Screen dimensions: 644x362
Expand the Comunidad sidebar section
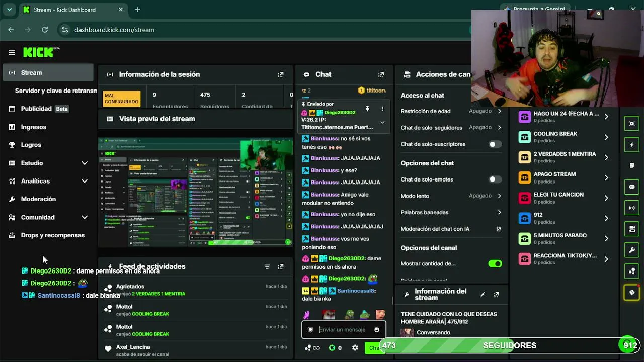point(85,217)
